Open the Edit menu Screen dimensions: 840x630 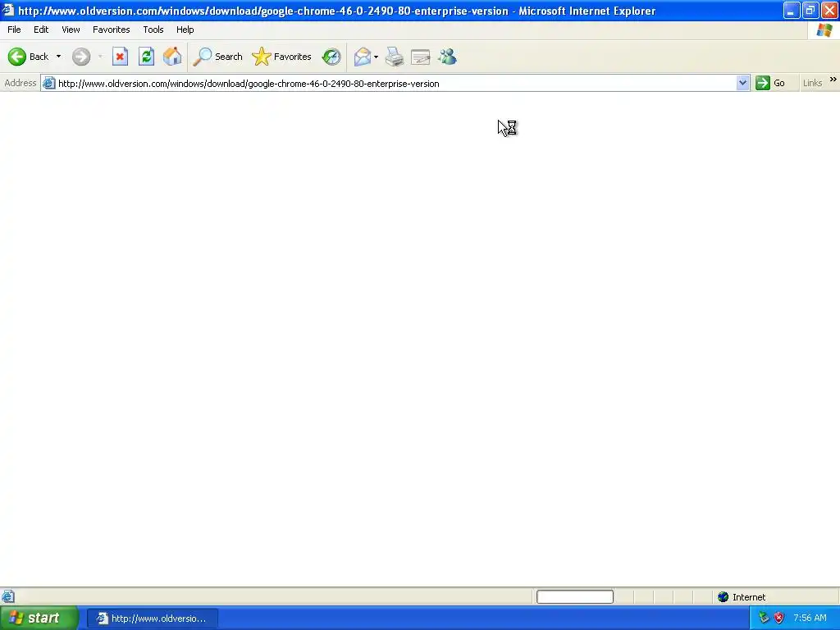(x=41, y=30)
